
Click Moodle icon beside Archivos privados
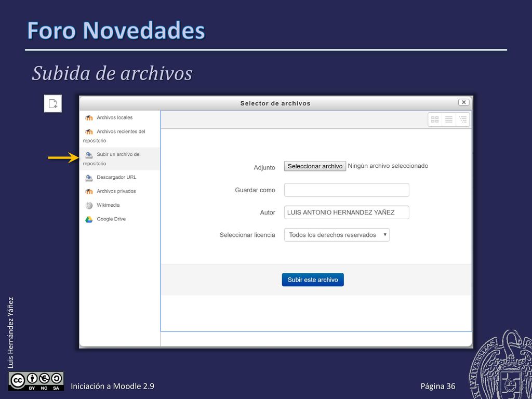(x=89, y=191)
